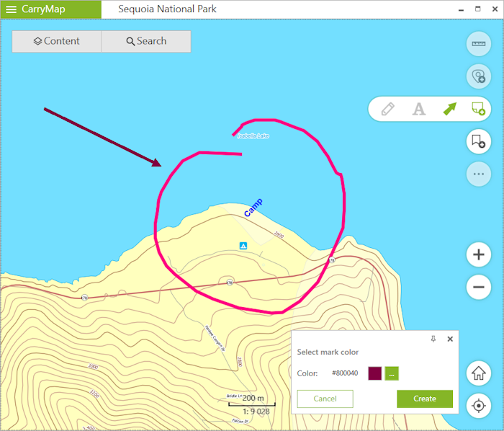Open color picker with the ellipsis button
This screenshot has width=504, height=431.
click(391, 373)
